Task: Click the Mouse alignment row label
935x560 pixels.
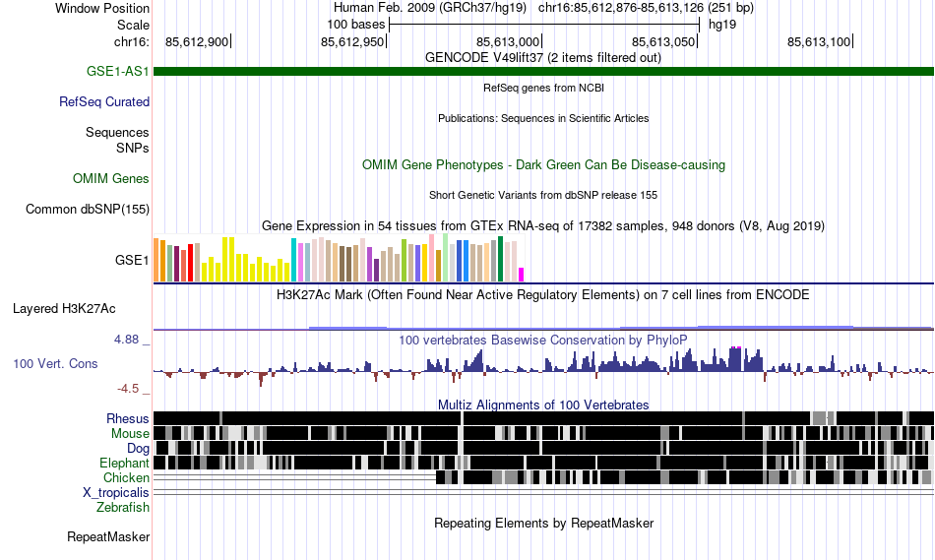Action: pos(130,434)
